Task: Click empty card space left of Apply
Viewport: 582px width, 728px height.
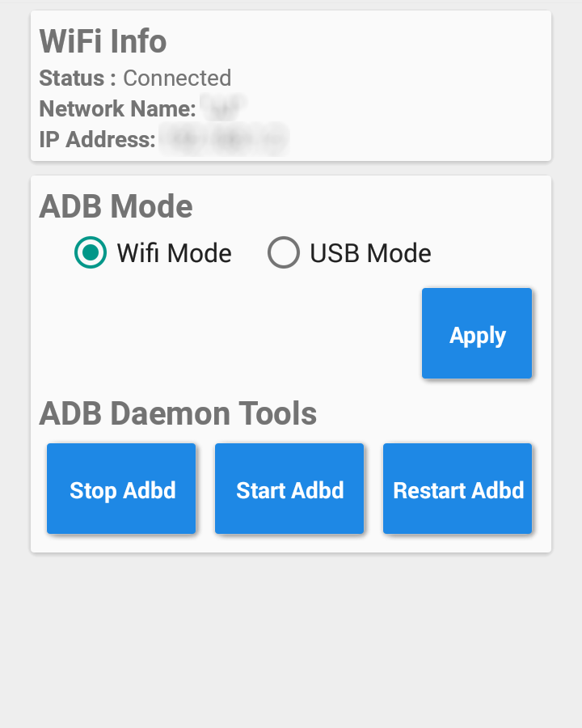Action: 226,333
